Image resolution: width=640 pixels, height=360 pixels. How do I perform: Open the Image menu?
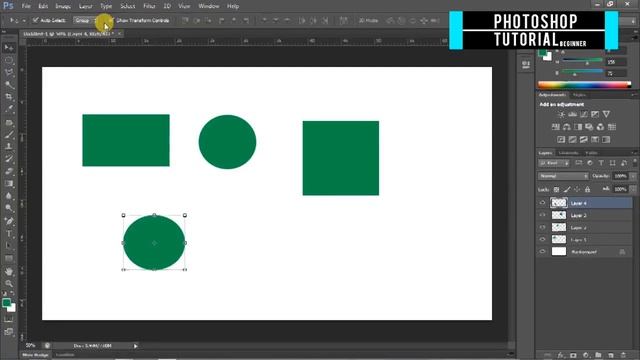point(63,6)
